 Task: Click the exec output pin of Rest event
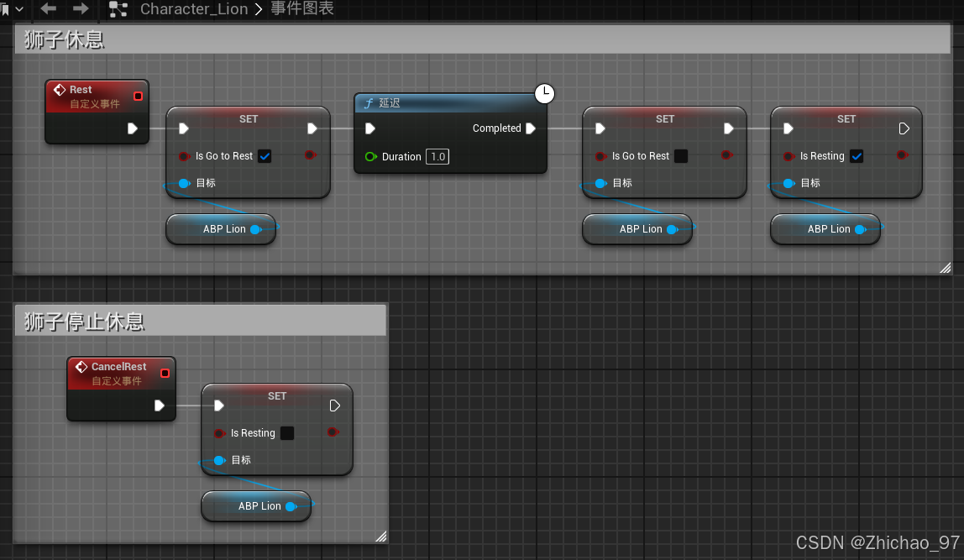pyautogui.click(x=132, y=128)
